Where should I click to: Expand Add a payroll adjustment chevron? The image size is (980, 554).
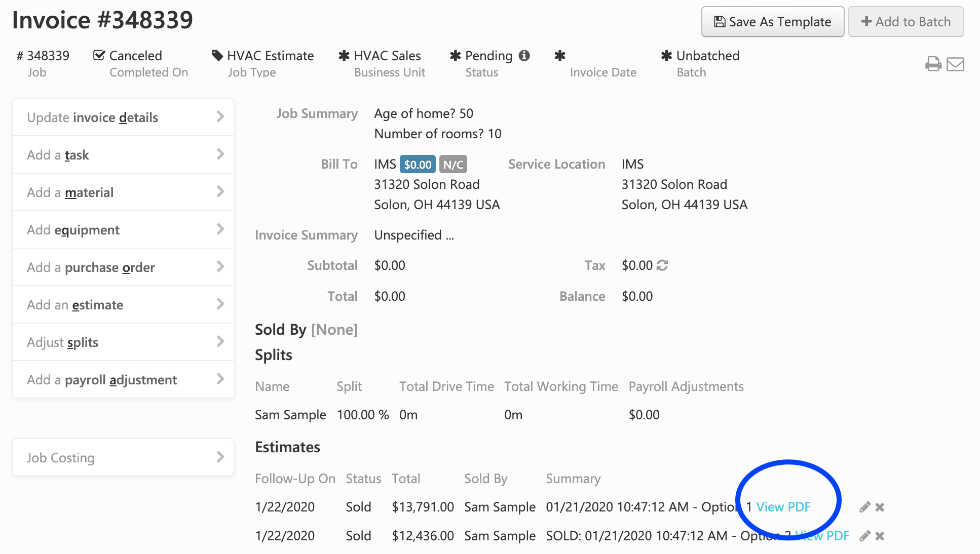[220, 379]
